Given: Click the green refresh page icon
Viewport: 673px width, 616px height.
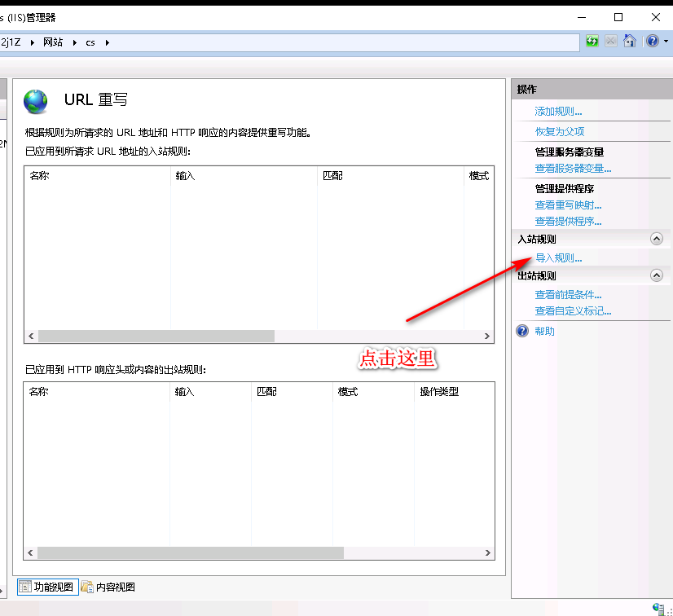Looking at the screenshot, I should tap(592, 42).
